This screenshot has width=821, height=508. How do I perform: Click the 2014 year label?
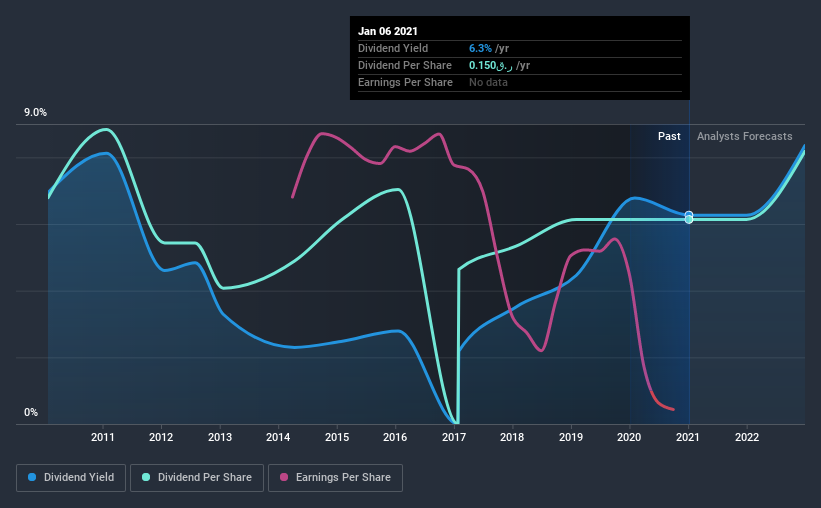point(278,437)
